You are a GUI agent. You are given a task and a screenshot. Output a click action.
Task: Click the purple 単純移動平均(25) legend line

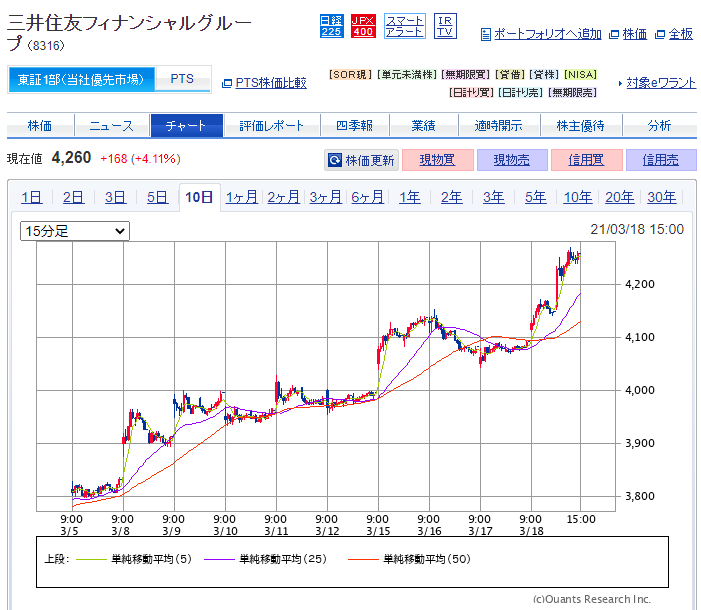coord(219,559)
